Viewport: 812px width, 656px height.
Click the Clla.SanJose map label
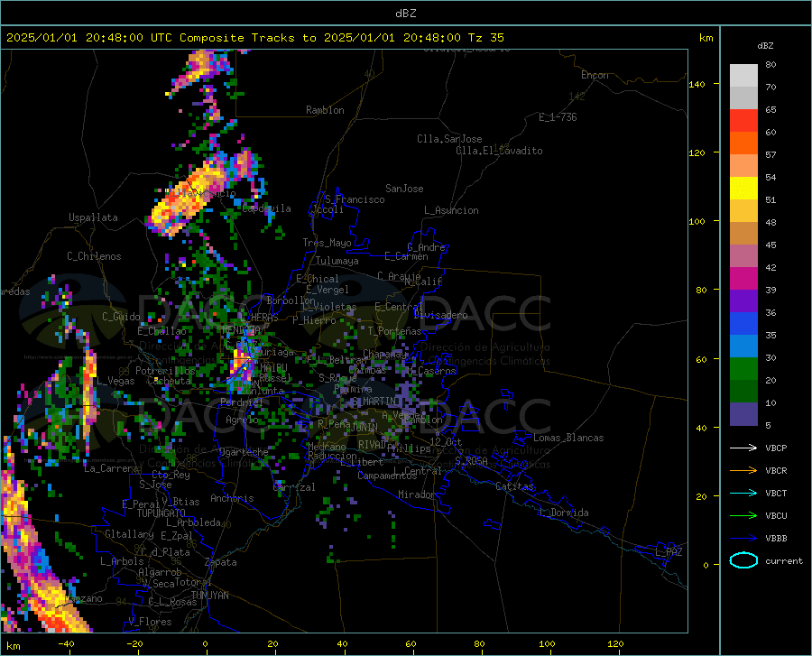(x=449, y=139)
